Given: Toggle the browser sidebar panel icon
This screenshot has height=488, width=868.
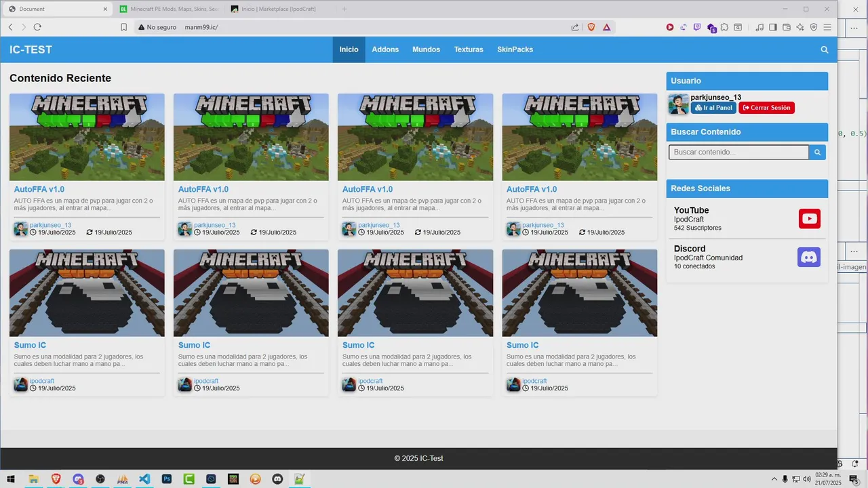Looking at the screenshot, I should [773, 27].
